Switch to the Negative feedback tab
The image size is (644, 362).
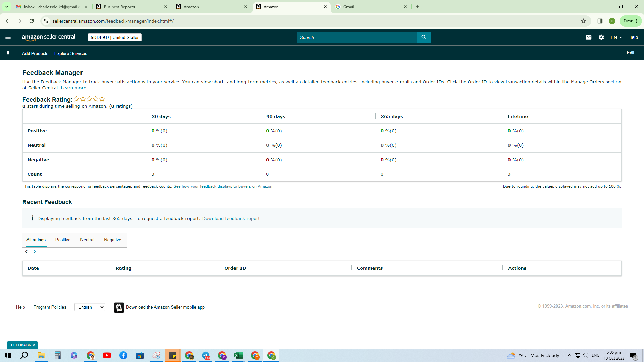(113, 240)
